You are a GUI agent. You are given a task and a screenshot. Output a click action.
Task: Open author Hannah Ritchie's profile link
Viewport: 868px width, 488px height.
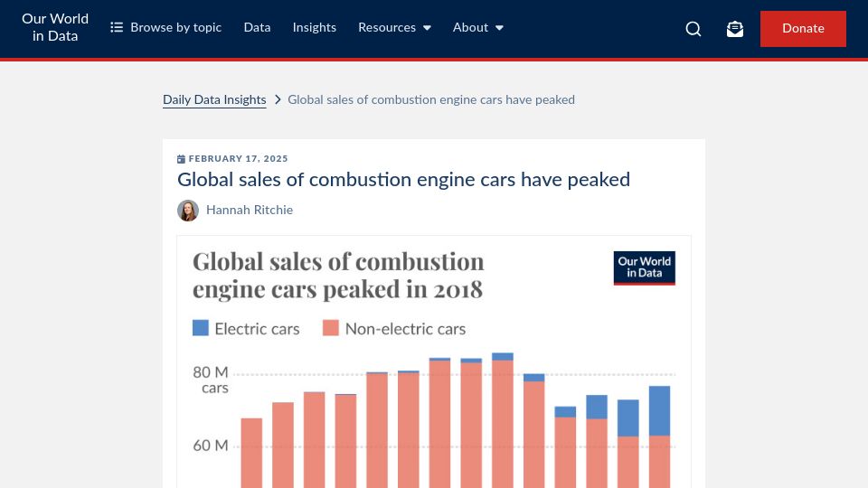point(250,211)
